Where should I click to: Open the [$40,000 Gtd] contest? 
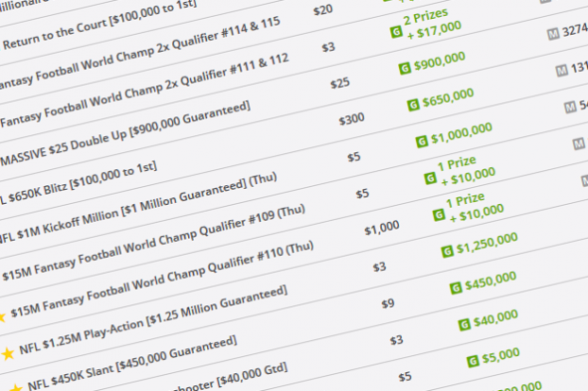tap(231, 378)
